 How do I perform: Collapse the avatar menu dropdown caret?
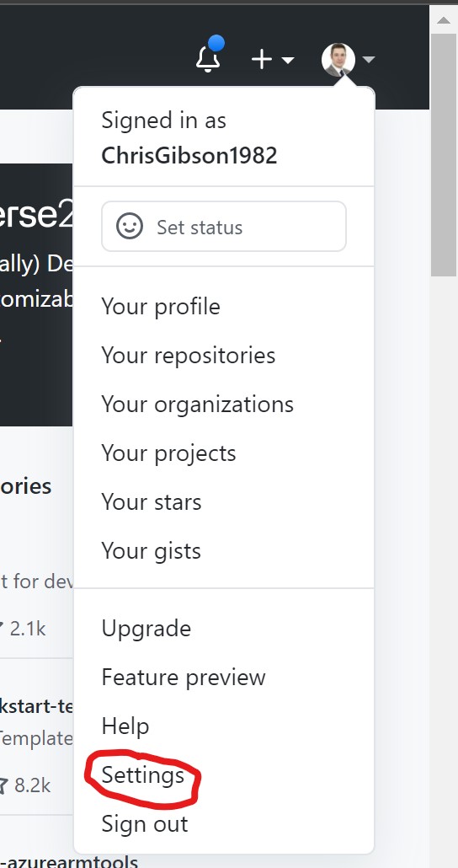pos(369,59)
